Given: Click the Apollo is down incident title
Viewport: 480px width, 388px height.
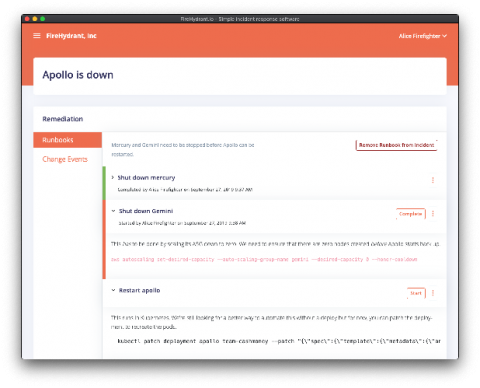Looking at the screenshot, I should pos(78,75).
